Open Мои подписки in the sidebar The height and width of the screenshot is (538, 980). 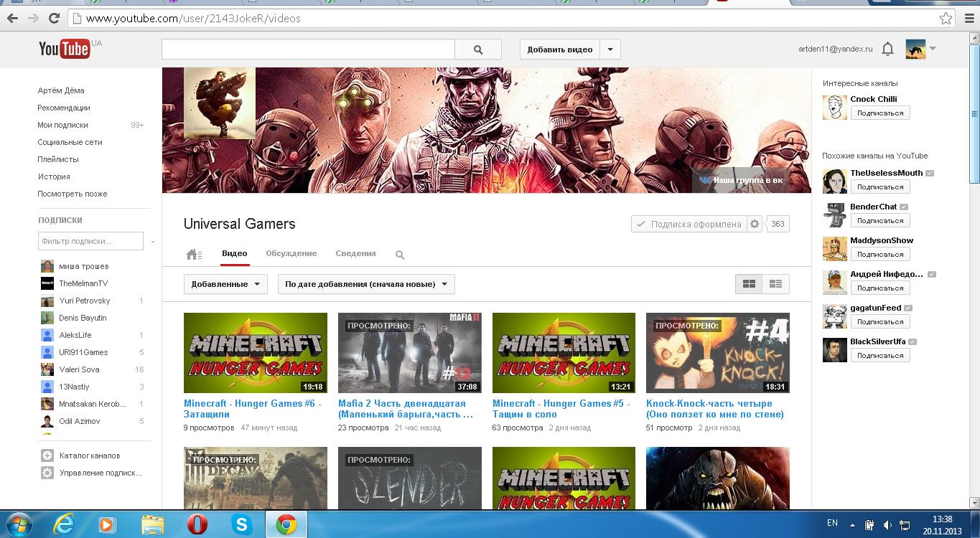63,125
